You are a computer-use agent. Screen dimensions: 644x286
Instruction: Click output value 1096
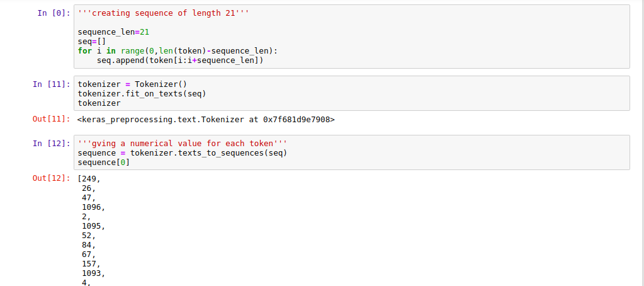(x=94, y=207)
